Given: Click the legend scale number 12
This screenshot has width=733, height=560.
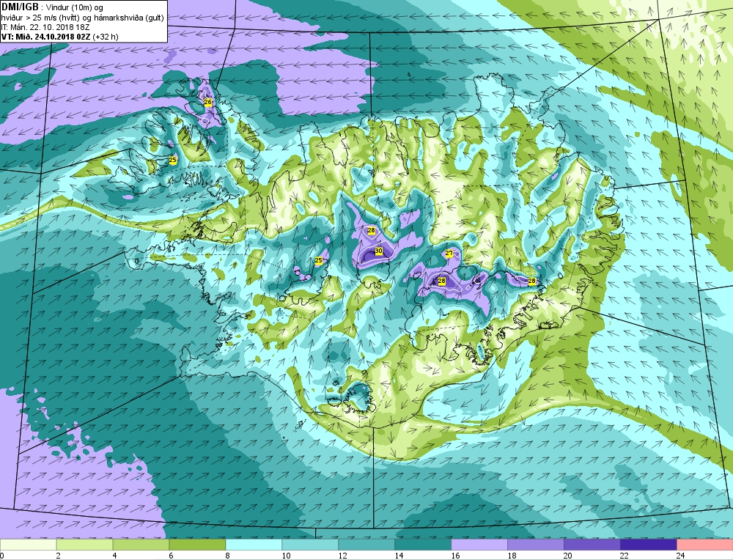Looking at the screenshot, I should pos(342,556).
